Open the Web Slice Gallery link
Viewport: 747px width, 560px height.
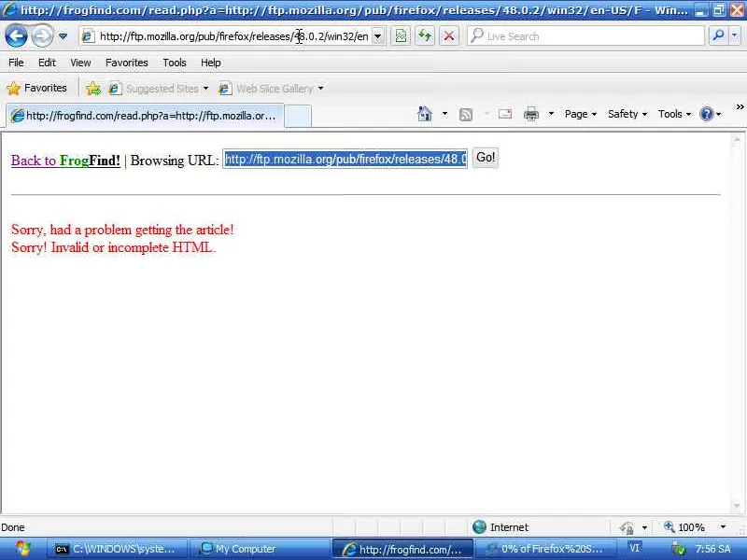(x=271, y=89)
